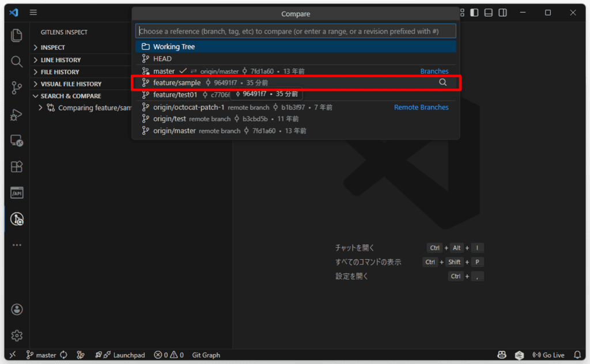Open the Run and Debug view
This screenshot has width=590, height=364.
point(16,114)
